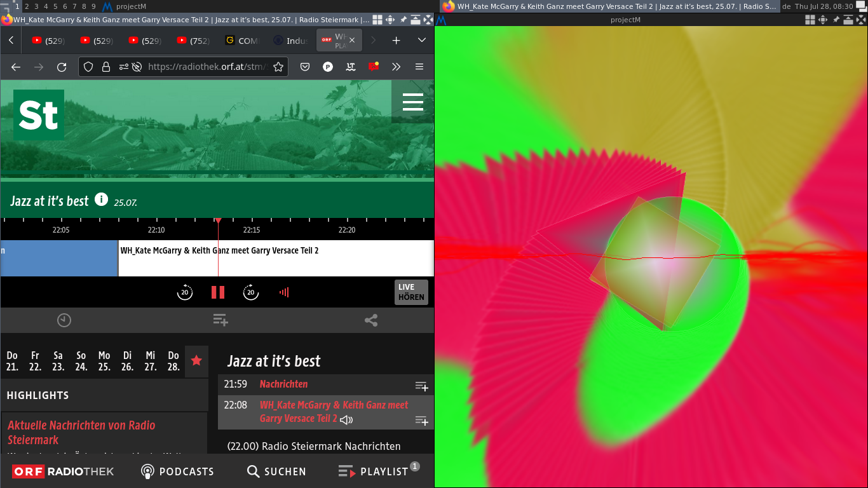Open the round P extension icon

click(328, 67)
